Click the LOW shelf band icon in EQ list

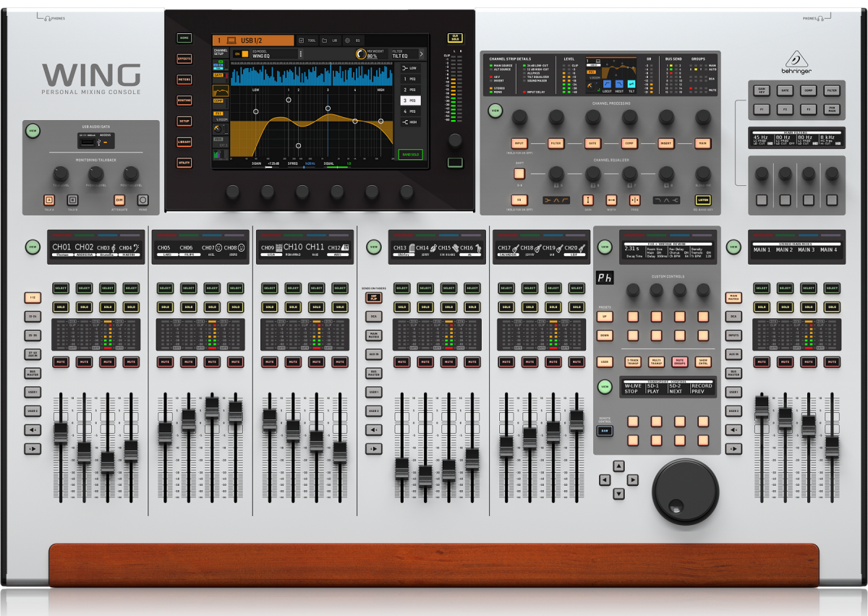[410, 68]
